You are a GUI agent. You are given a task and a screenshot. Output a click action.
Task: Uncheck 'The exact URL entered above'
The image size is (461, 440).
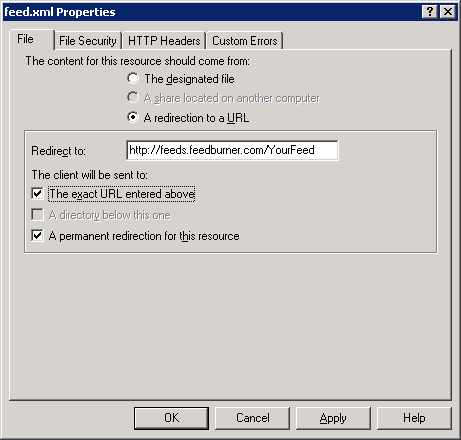[x=37, y=193]
